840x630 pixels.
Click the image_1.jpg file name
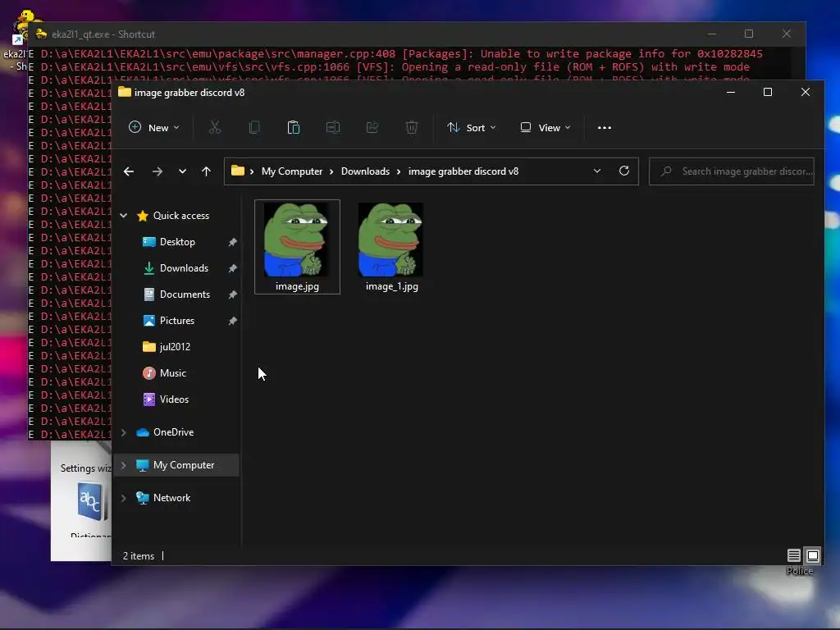[392, 286]
